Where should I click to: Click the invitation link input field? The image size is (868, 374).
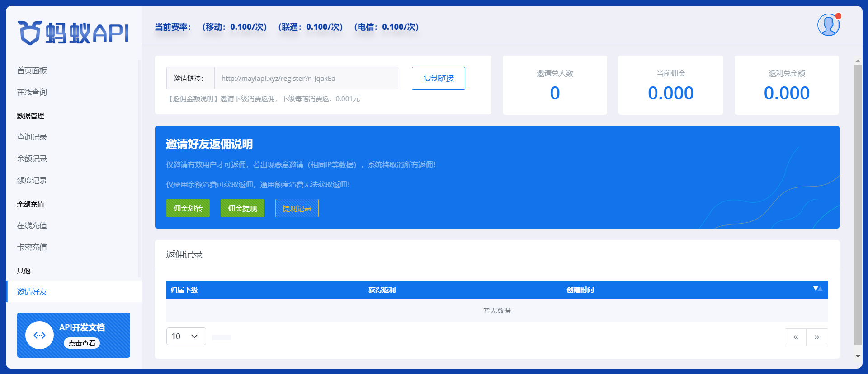pos(306,79)
